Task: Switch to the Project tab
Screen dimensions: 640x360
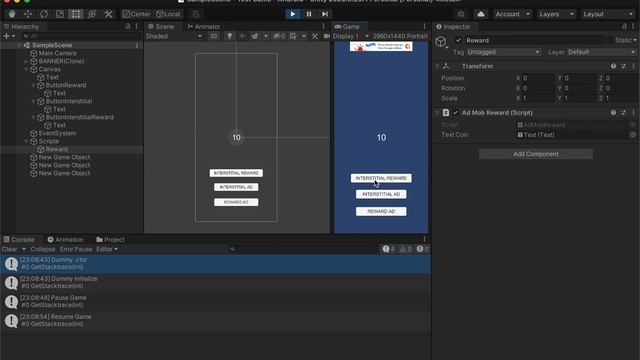Action: click(110, 240)
